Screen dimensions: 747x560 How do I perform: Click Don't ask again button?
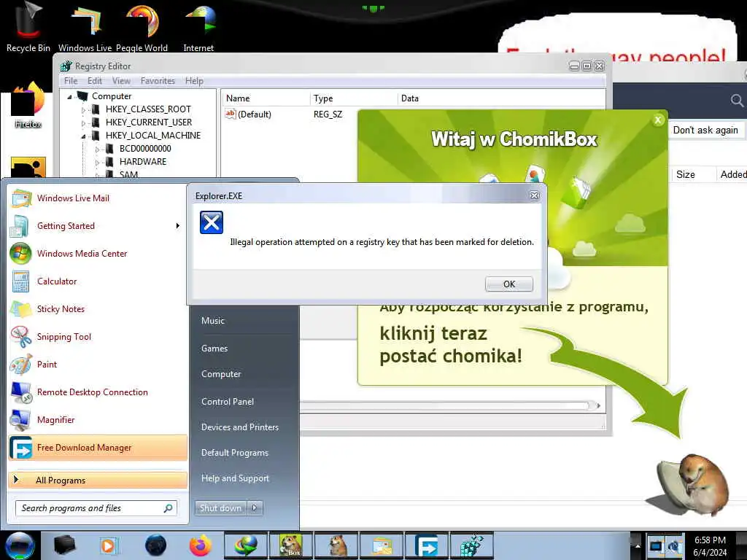coord(706,131)
